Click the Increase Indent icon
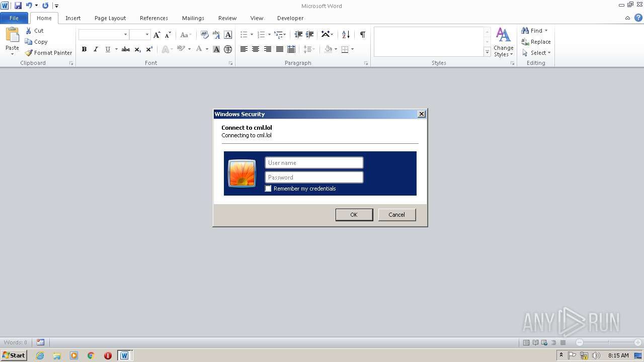 click(310, 35)
